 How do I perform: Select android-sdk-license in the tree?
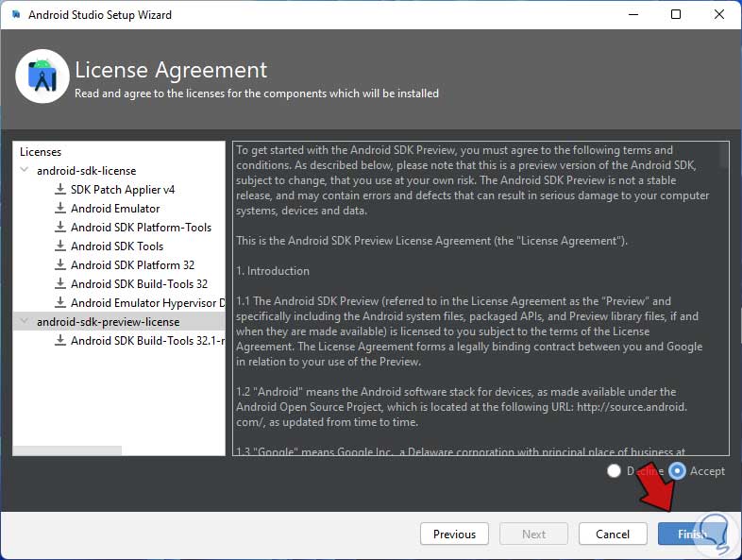87,170
